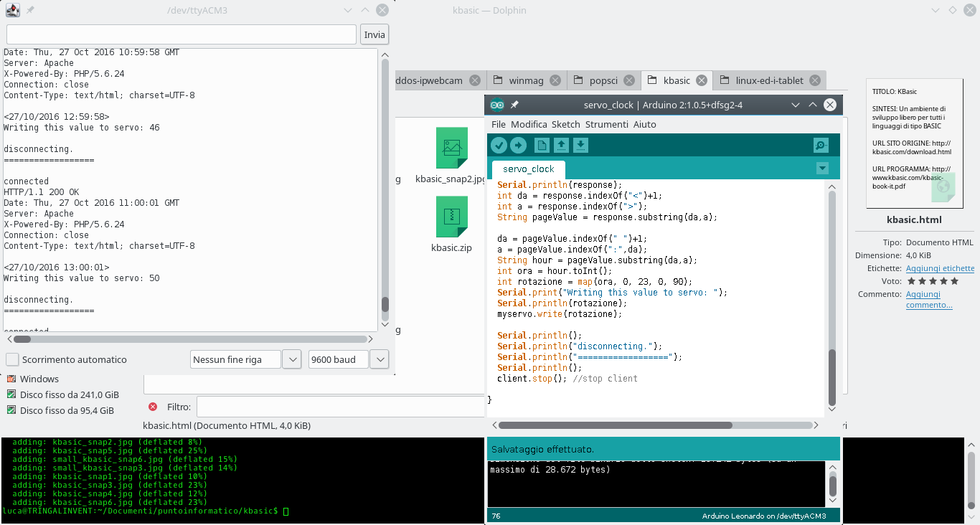
Task: Open the Strumenti menu
Action: (606, 124)
